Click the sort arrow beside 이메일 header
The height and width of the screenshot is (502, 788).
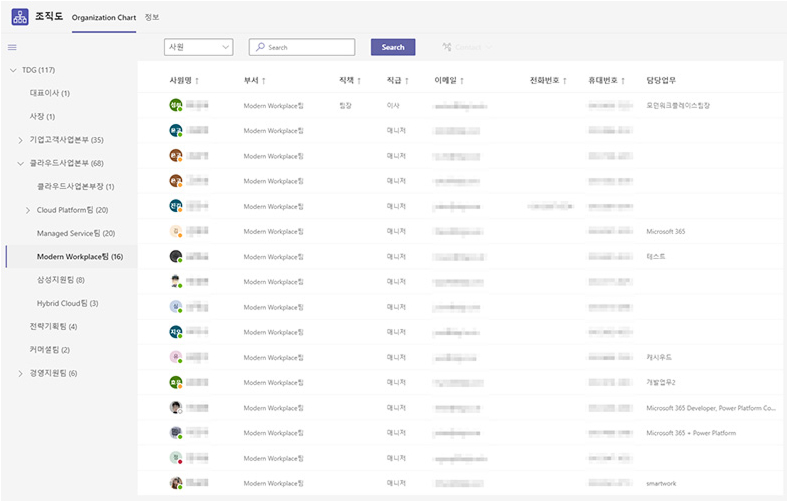coord(462,80)
